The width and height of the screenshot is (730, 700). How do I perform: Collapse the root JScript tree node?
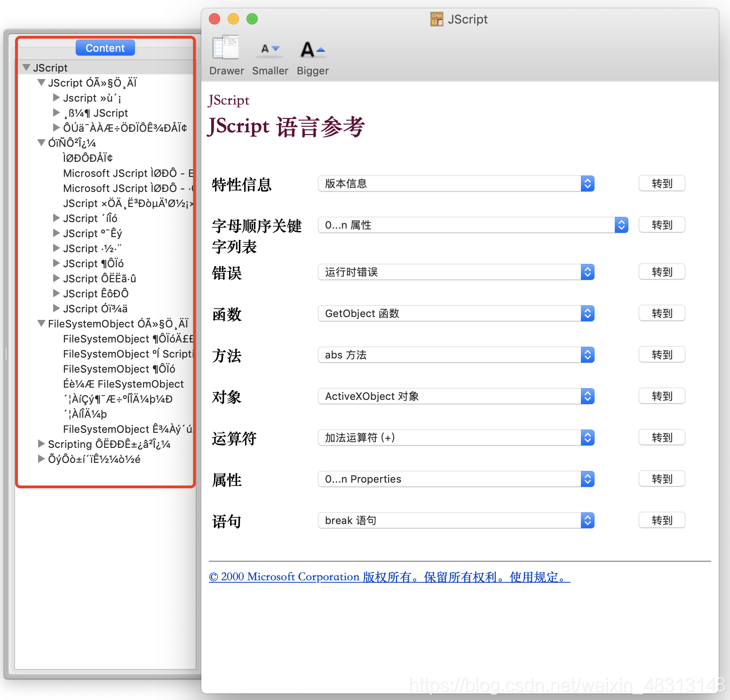click(x=26, y=67)
